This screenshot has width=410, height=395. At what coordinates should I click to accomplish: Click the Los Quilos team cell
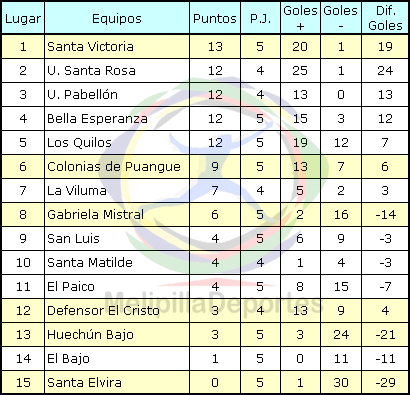tap(117, 143)
